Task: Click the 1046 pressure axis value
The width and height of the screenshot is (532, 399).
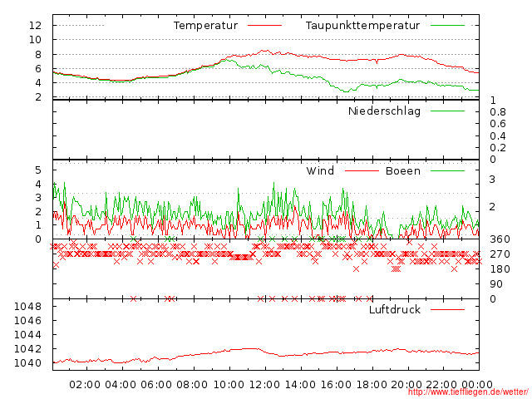Action: click(27, 321)
